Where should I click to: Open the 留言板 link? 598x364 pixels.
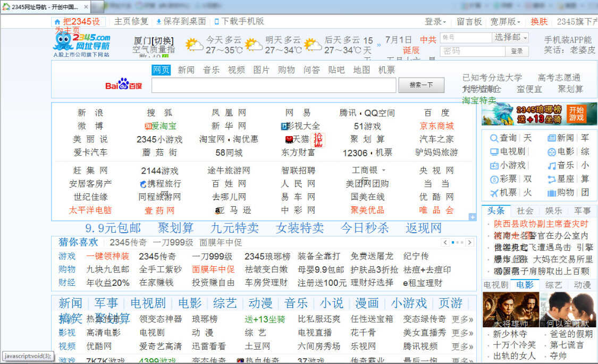(x=469, y=22)
